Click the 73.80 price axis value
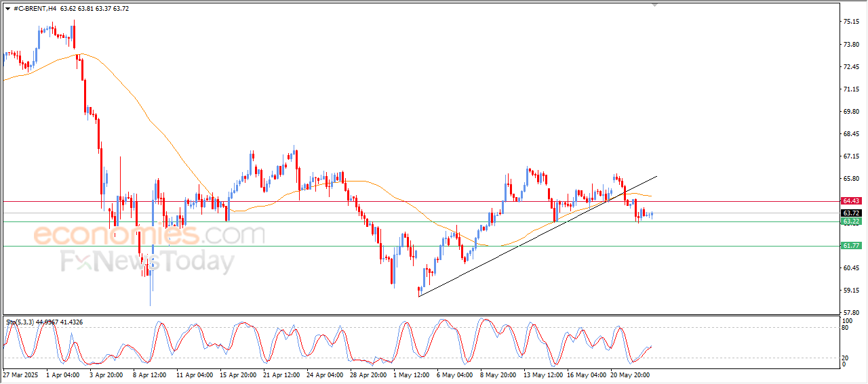This screenshot has width=868, height=384. pyautogui.click(x=852, y=44)
